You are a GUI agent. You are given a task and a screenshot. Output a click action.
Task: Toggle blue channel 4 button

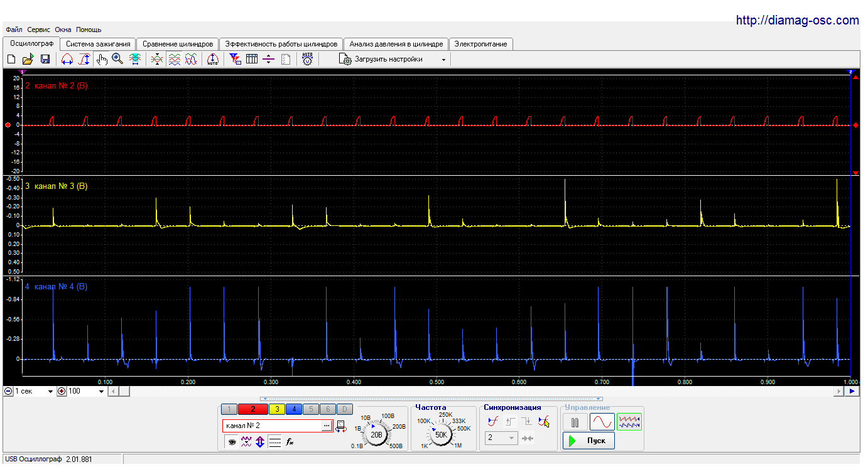pyautogui.click(x=293, y=409)
